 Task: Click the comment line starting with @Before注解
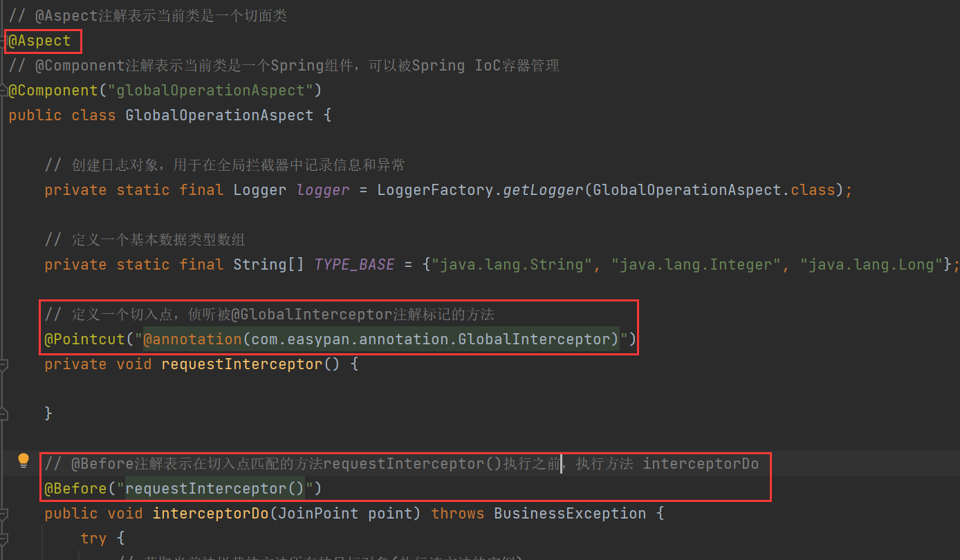pos(402,464)
